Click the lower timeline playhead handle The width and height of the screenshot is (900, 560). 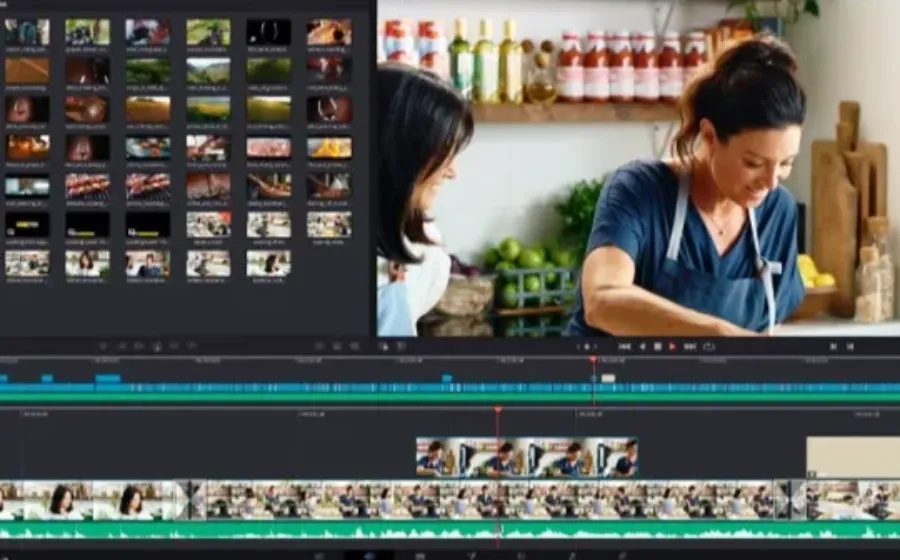tap(498, 410)
